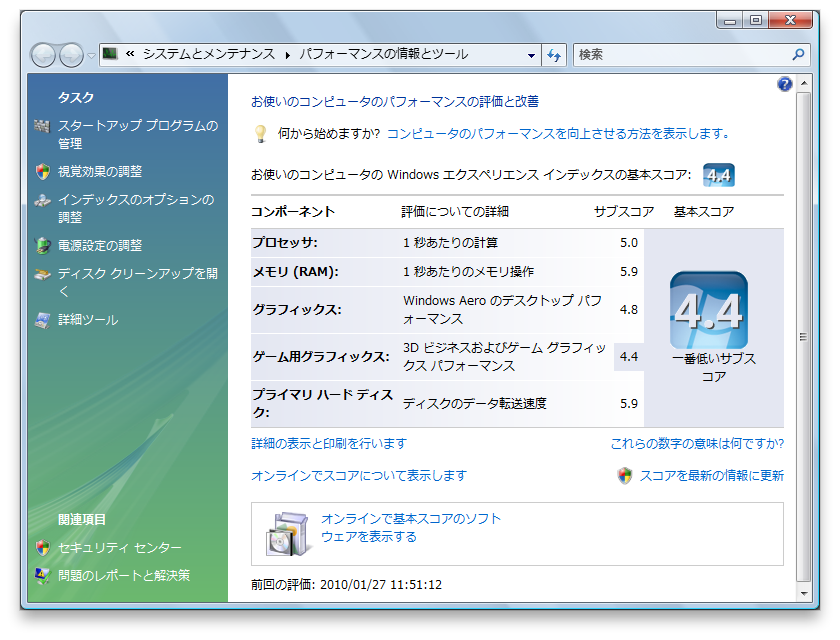840x640 pixels.
Task: Open インデックスのオプションの調整
Action: coord(136,208)
